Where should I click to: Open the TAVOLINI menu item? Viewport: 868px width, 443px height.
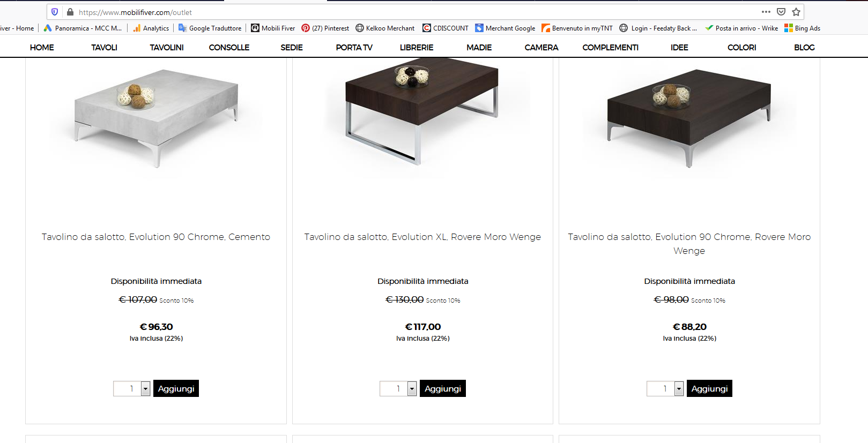click(167, 48)
